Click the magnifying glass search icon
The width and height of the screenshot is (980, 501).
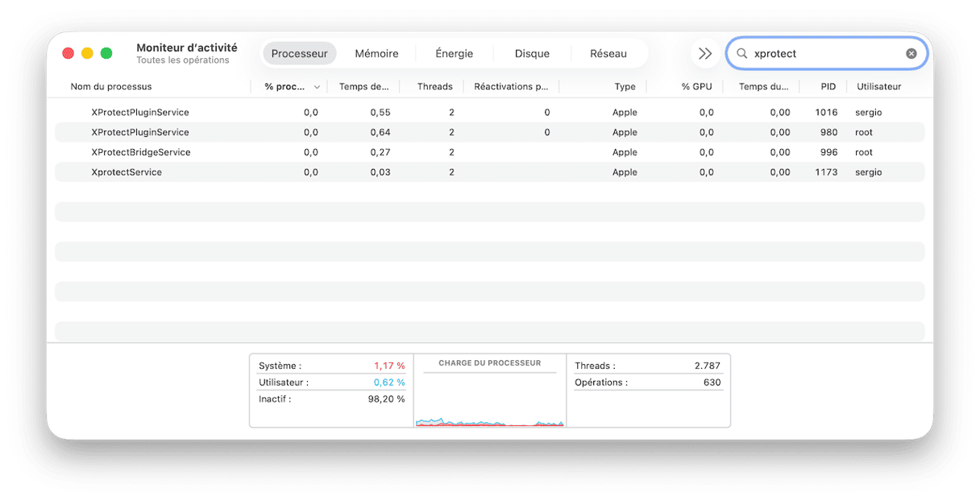(742, 54)
